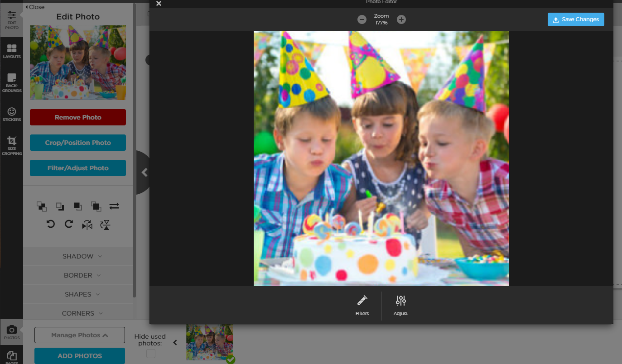The width and height of the screenshot is (622, 364).
Task: Click ADD PHOTOS button
Action: pyautogui.click(x=80, y=356)
